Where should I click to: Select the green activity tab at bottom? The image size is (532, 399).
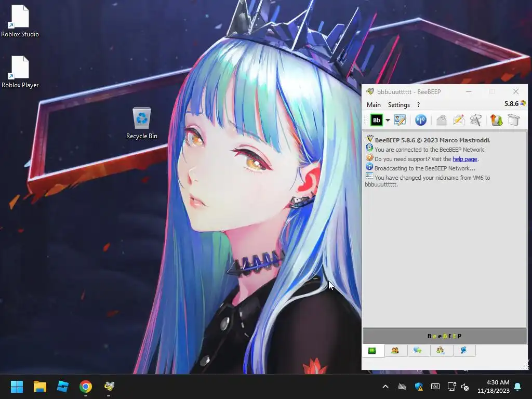click(x=372, y=351)
